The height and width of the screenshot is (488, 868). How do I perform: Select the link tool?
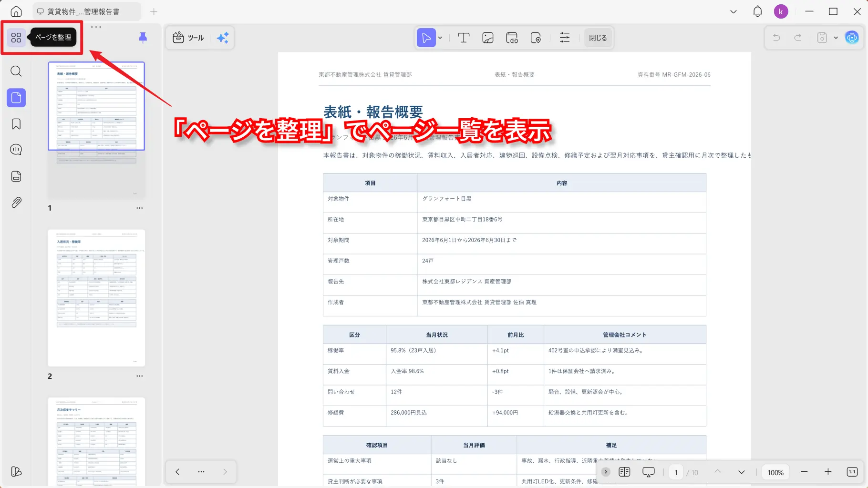click(512, 38)
